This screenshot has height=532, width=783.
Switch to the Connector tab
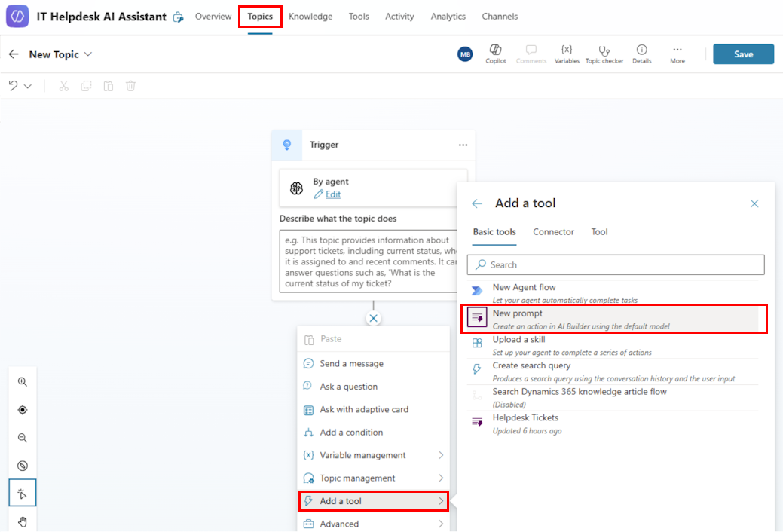553,231
